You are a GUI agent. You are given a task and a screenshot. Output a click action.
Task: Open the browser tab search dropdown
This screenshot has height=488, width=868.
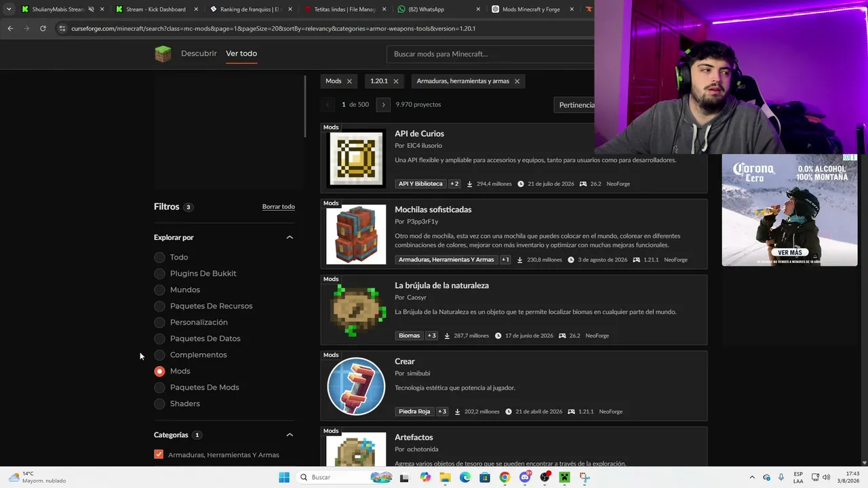(x=8, y=9)
